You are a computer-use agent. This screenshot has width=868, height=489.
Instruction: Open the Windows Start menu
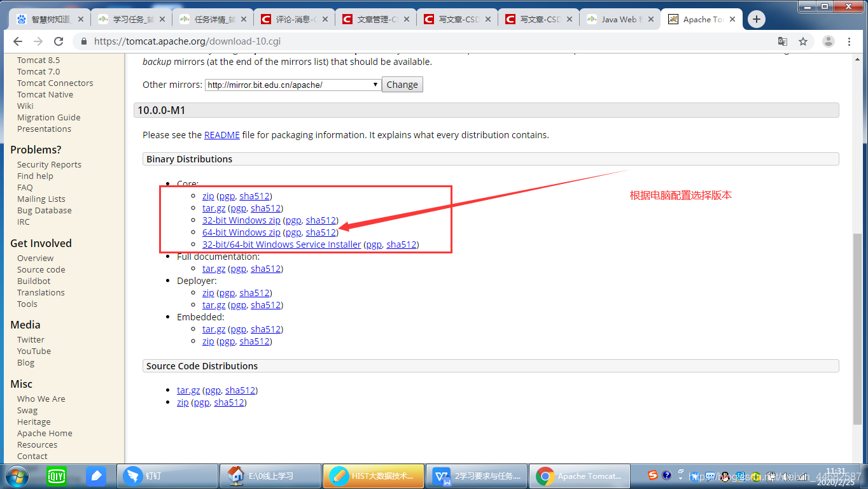point(17,476)
